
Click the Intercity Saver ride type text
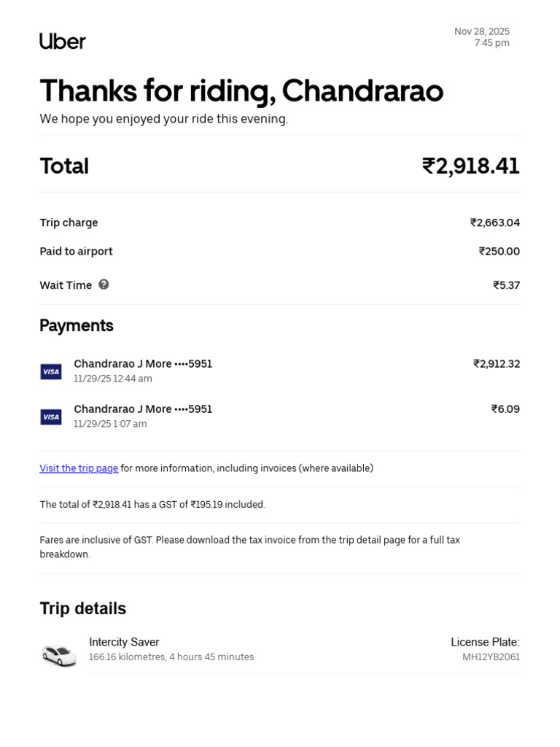click(124, 642)
